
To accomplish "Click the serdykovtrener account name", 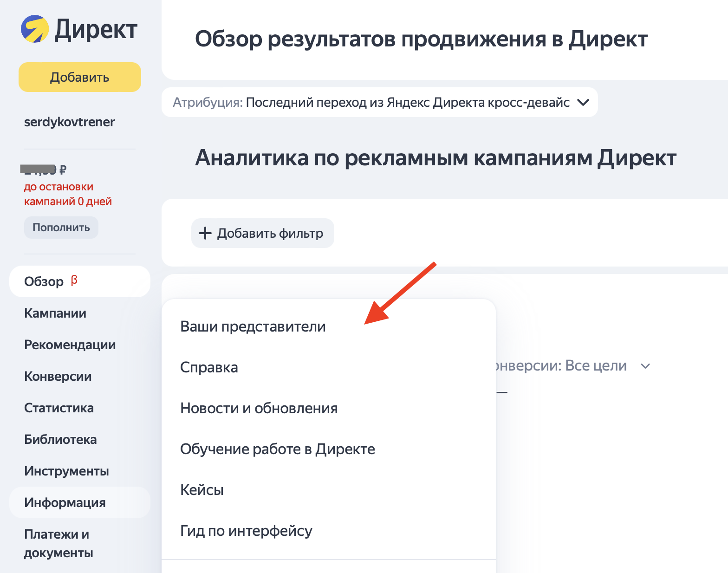I will pos(69,122).
